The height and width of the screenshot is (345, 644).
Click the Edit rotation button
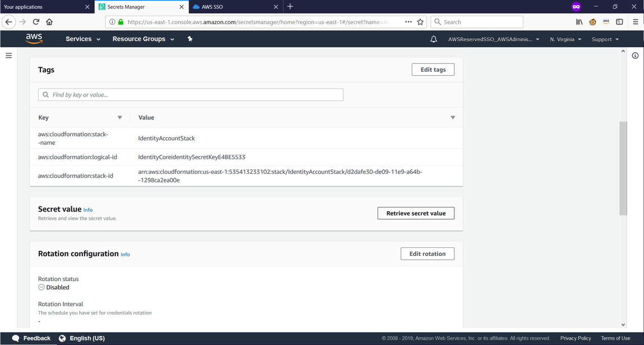(x=427, y=254)
